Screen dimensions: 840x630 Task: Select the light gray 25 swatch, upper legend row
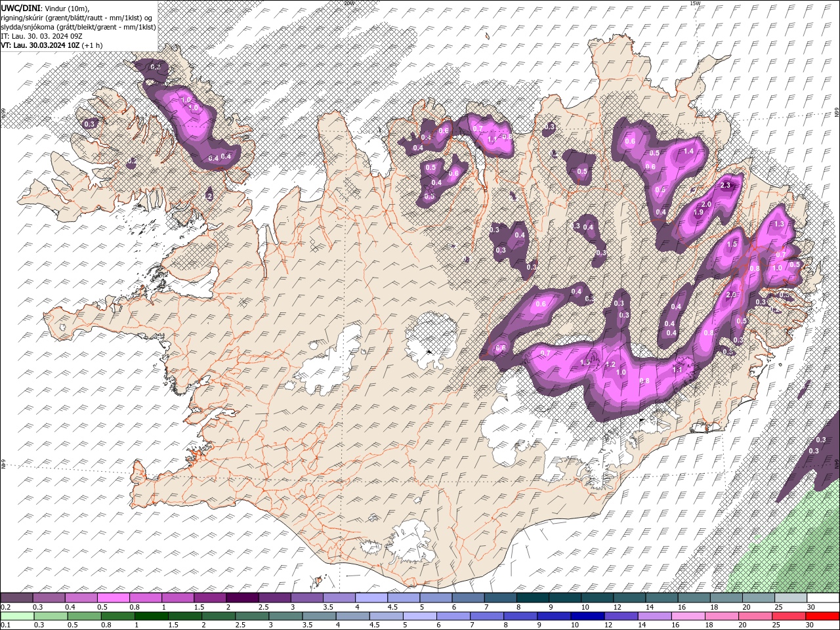tap(791, 598)
